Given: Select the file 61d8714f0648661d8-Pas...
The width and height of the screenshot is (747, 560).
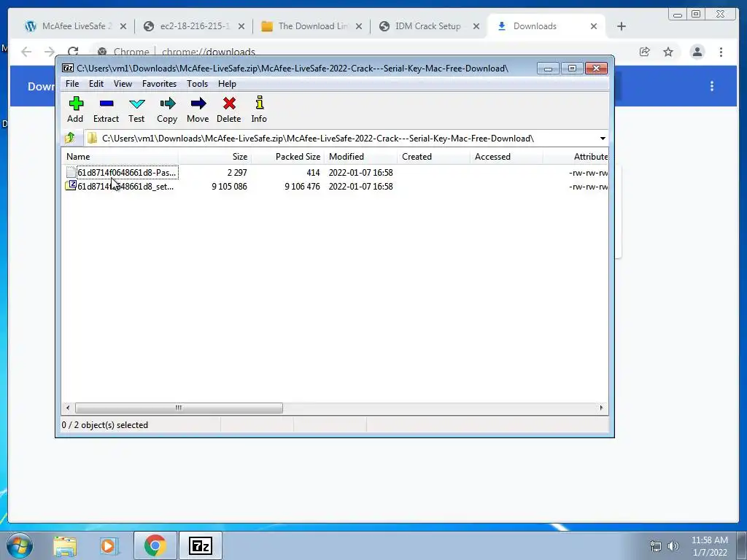Looking at the screenshot, I should (x=127, y=172).
